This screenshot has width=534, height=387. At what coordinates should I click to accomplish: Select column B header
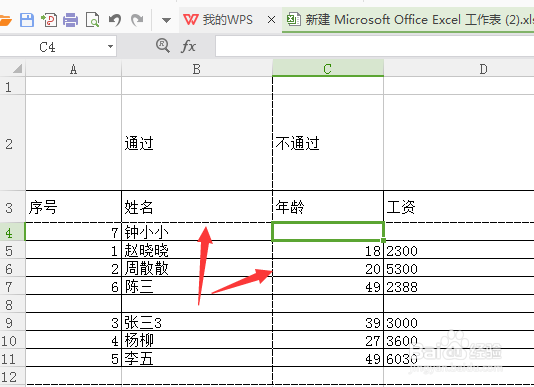tap(197, 69)
